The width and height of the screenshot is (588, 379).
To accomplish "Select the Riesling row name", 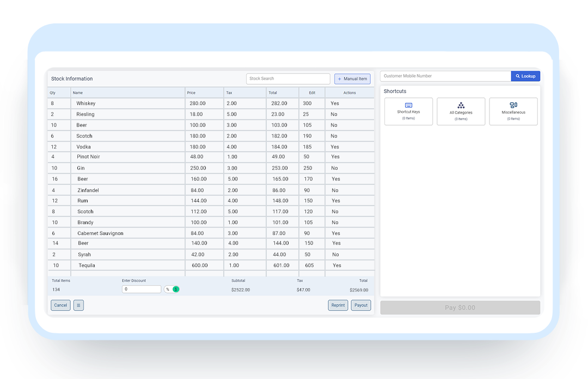I will (85, 114).
